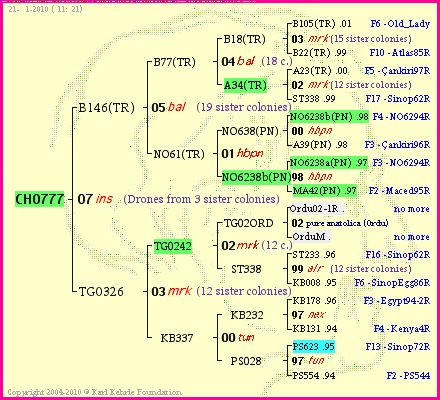The image size is (440, 400).
Task: Follow the F2 - PS544 link
Action: (x=408, y=376)
